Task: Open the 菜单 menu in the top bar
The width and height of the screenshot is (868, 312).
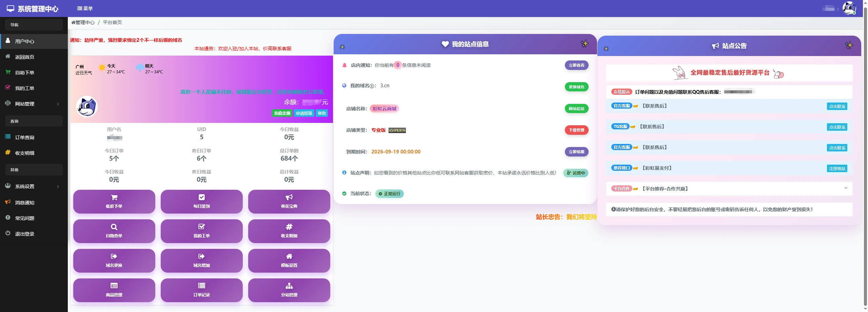Action: (85, 8)
